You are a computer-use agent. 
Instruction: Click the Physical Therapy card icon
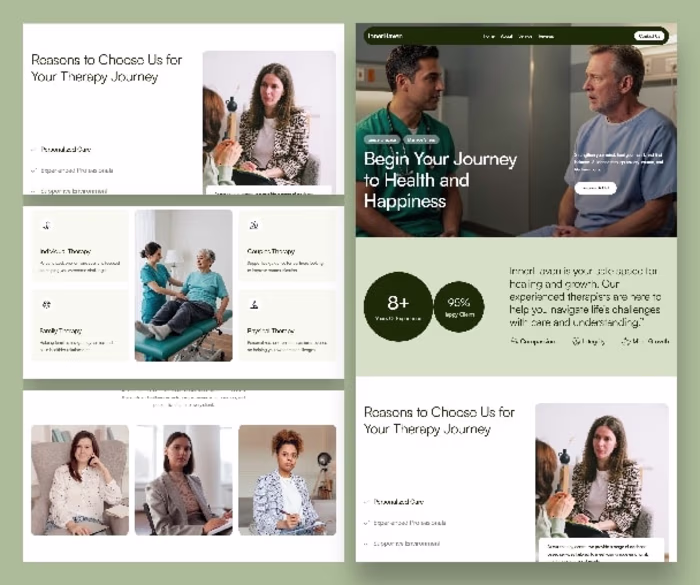254,305
